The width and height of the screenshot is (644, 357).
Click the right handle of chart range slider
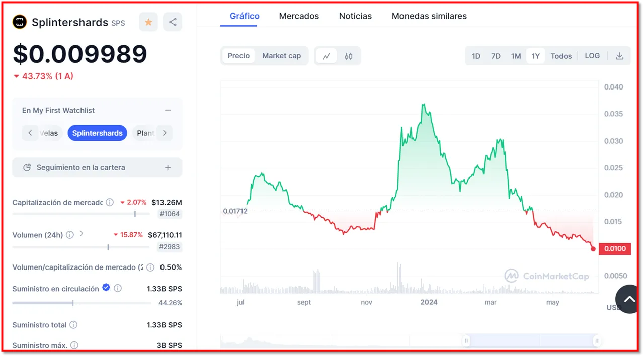point(597,341)
